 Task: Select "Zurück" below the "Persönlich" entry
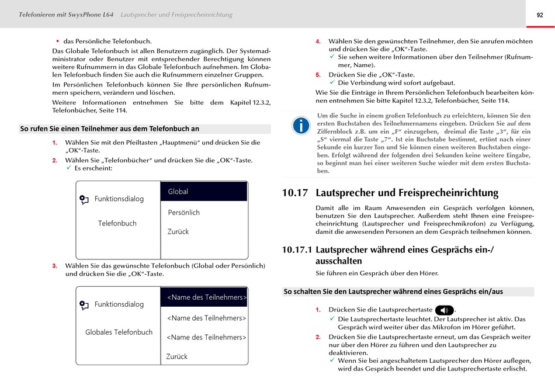pos(178,231)
